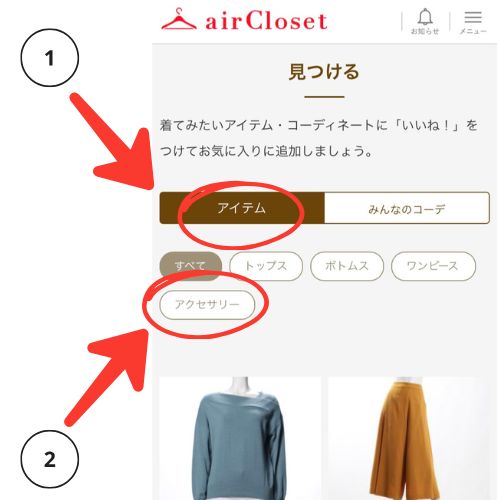Filter items by ボトムス
This screenshot has height=500, width=500.
point(347,266)
